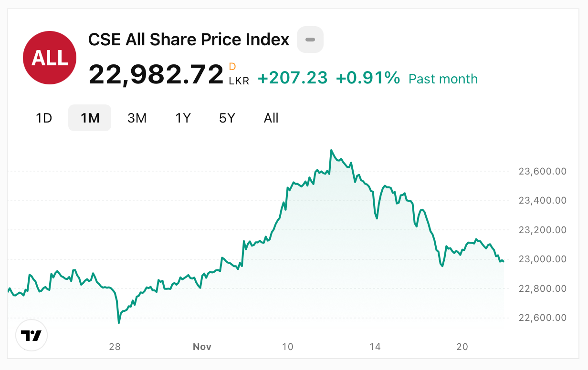Open the TradingView logo link
Image resolution: width=588 pixels, height=370 pixels.
pos(31,336)
